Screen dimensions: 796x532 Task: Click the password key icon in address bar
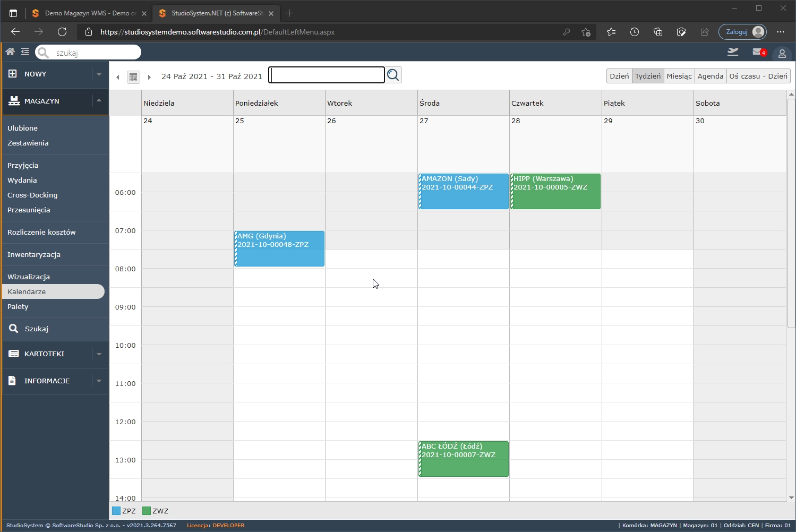pos(567,32)
